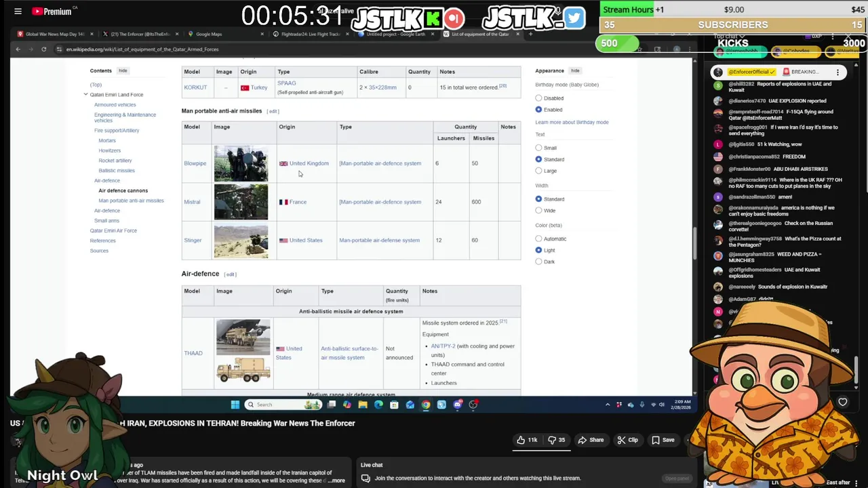Edit the Air-defence section

pyautogui.click(x=231, y=274)
